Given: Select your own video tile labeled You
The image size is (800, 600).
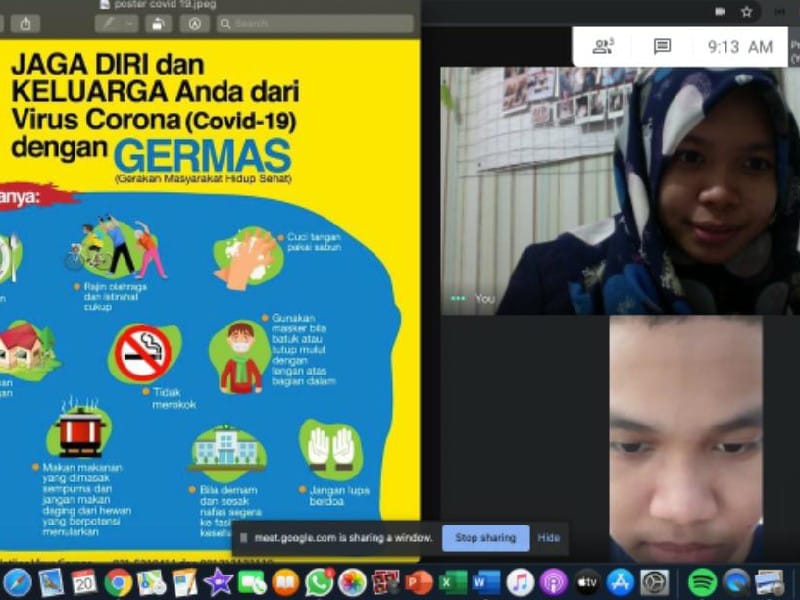Looking at the screenshot, I should point(620,190).
